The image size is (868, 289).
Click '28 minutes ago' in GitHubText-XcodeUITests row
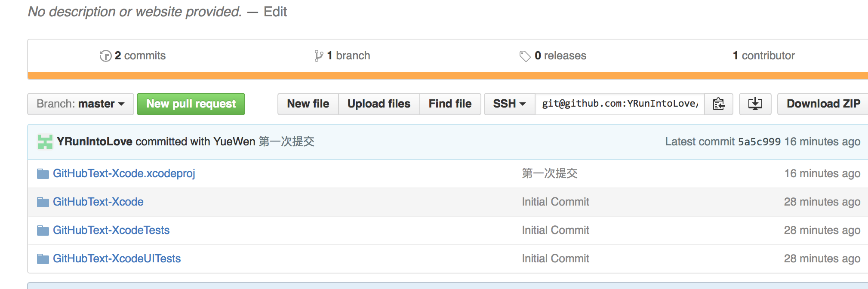[822, 258]
